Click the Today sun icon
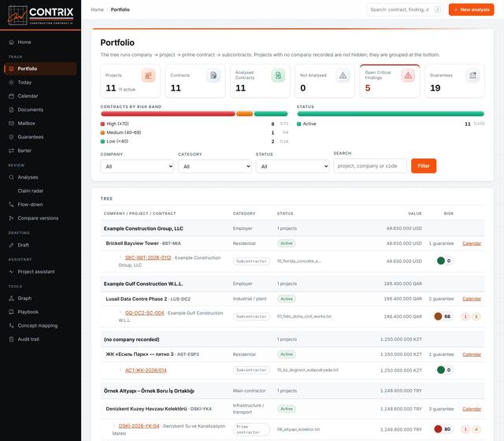 pyautogui.click(x=11, y=82)
